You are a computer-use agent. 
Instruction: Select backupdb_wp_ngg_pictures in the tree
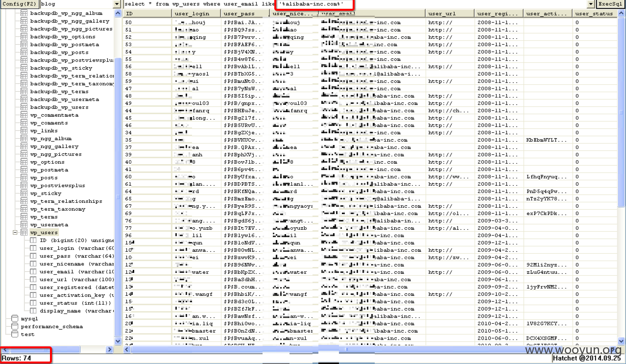(71, 29)
